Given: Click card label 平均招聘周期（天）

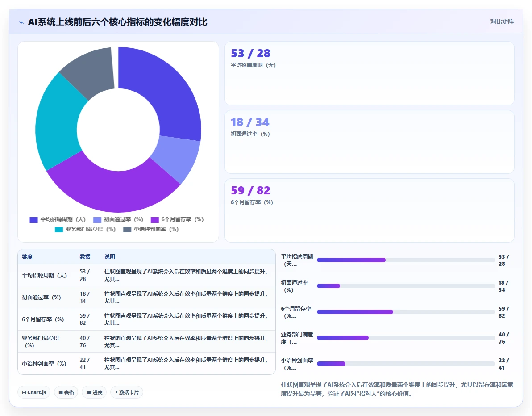Looking at the screenshot, I should point(253,65).
